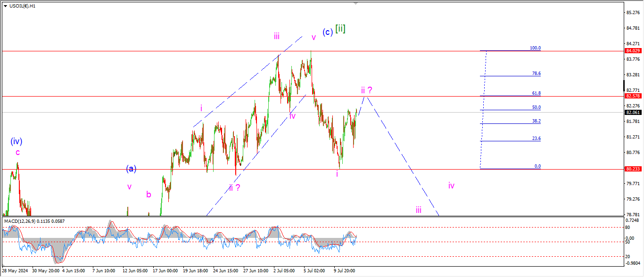Select the blue (c) wave label
The width and height of the screenshot is (644, 277).
(x=328, y=33)
